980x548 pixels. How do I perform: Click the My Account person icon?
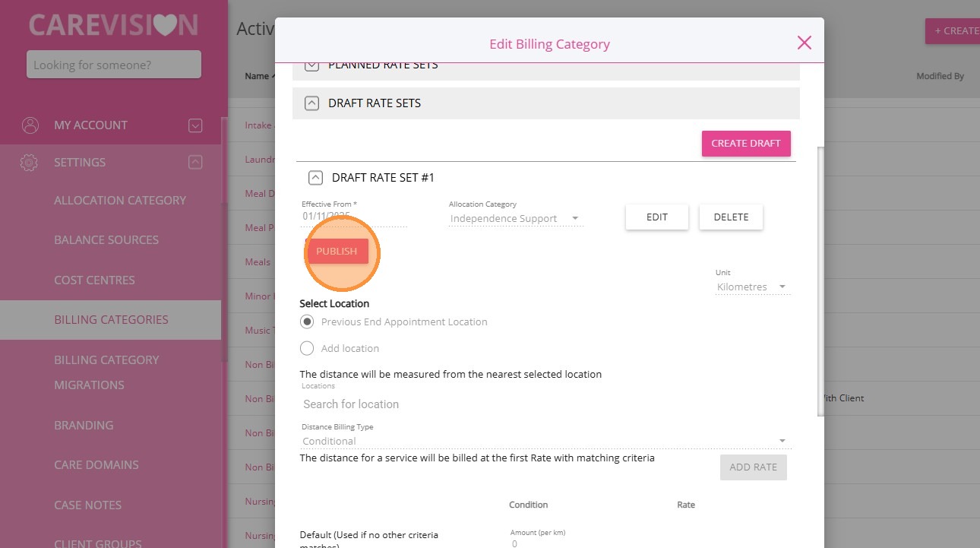tap(30, 125)
